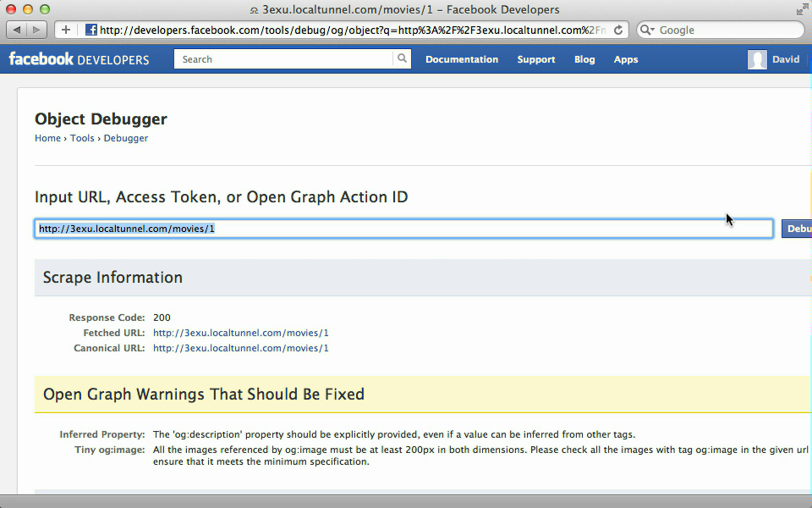Click the og:description warning text
Screen dimensions: 812x508
point(394,434)
